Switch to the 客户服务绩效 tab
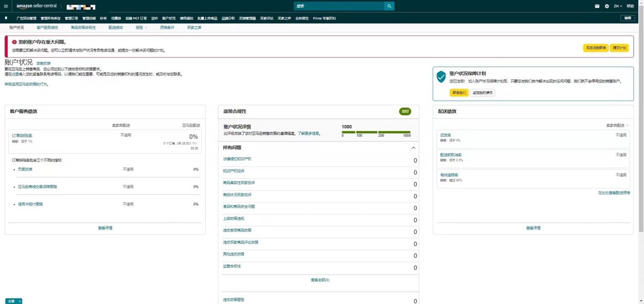This screenshot has width=644, height=304. pos(47,28)
